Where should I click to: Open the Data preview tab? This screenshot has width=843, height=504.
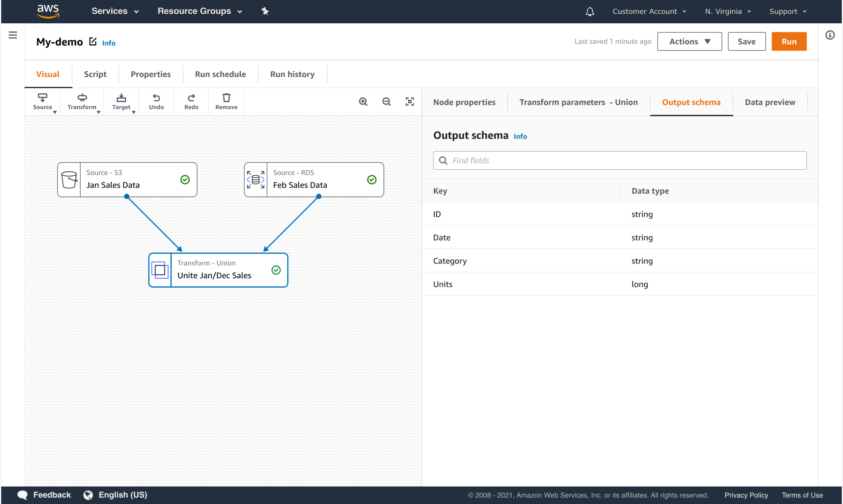(770, 102)
